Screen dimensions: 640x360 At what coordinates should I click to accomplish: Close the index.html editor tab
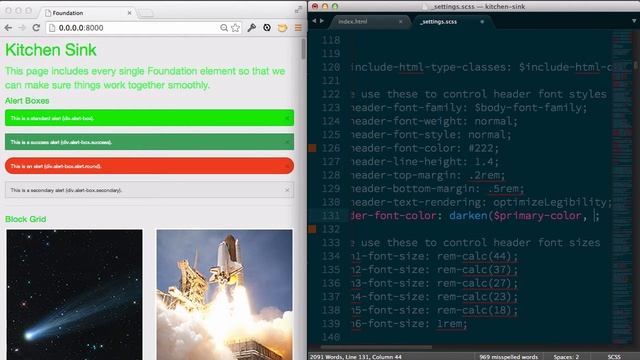pos(400,22)
